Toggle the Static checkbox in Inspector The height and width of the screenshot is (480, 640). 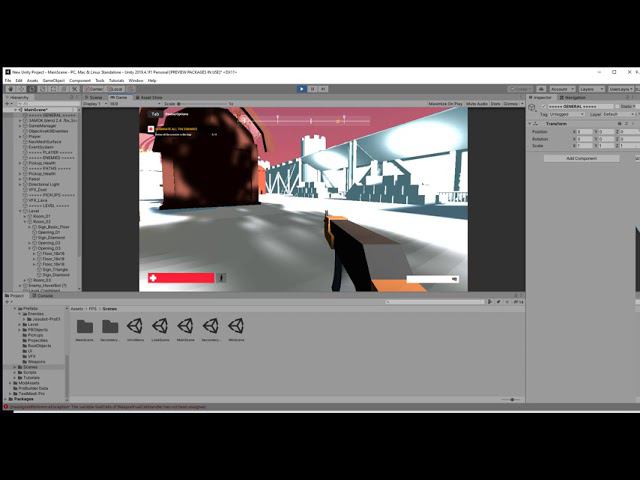click(x=617, y=107)
